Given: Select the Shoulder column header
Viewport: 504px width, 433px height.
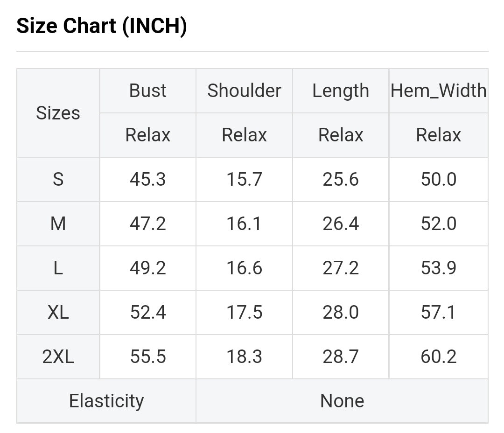Looking at the screenshot, I should [244, 91].
